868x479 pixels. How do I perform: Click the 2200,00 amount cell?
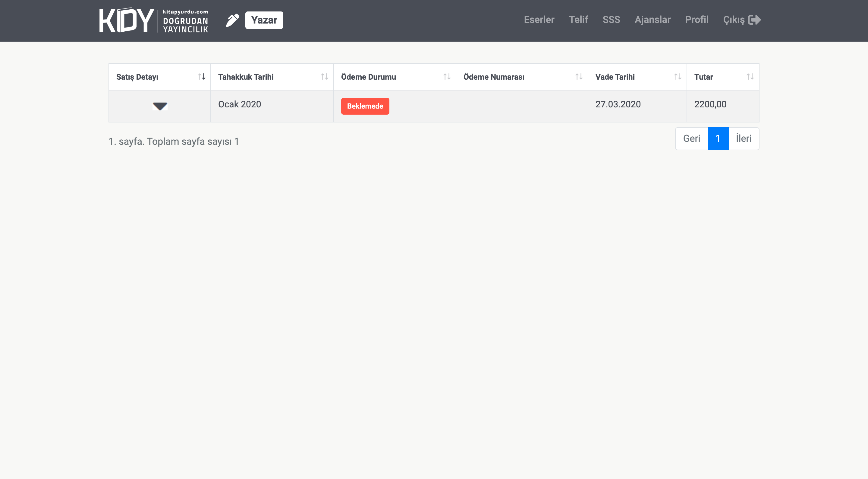click(x=723, y=106)
